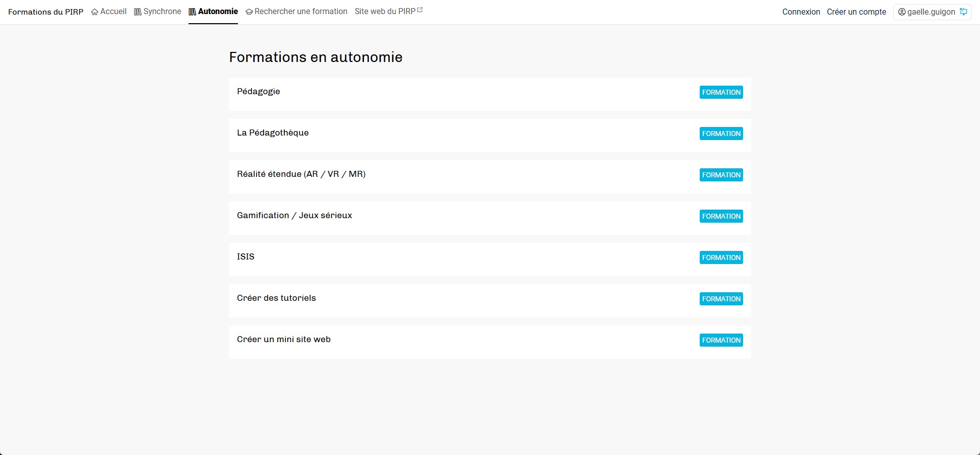
Task: Click the FORMATION badge on Créer un mini site web
Action: [x=721, y=340]
